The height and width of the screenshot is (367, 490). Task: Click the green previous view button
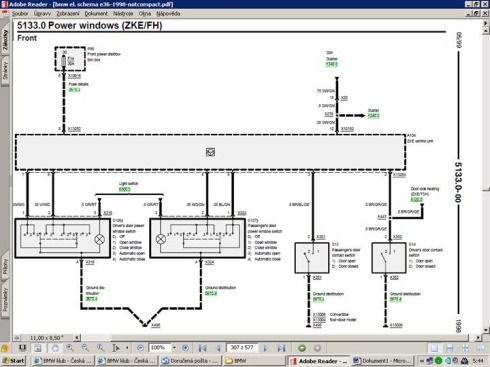point(302,348)
